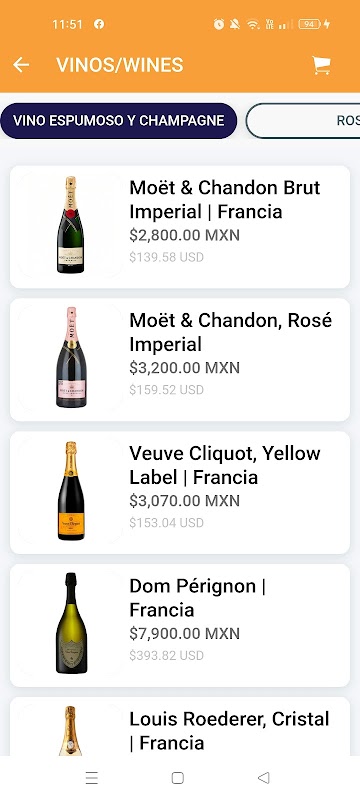Viewport: 360px width, 800px height.
Task: Open Moët & Chandon Rosé Imperial title
Action: [230, 332]
